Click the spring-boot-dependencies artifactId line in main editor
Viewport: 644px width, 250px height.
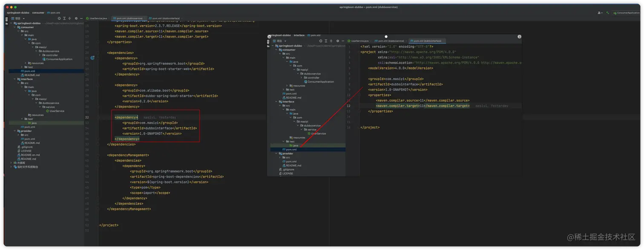[x=177, y=177]
